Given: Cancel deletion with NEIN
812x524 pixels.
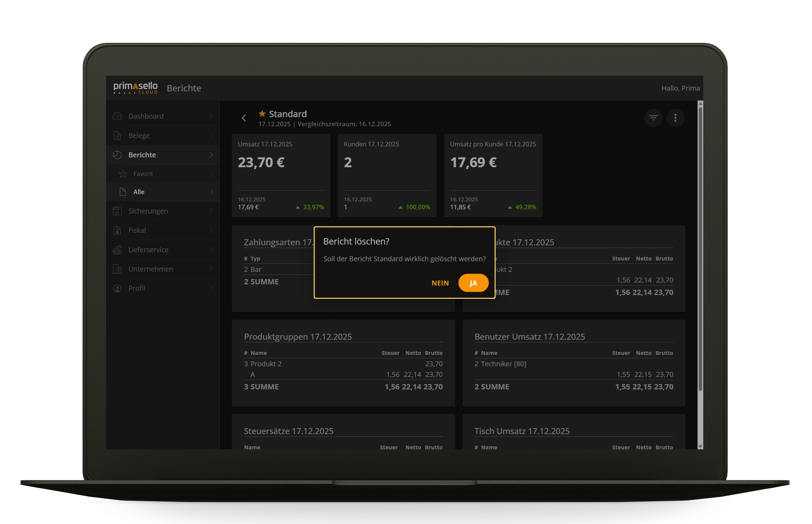Looking at the screenshot, I should point(440,283).
